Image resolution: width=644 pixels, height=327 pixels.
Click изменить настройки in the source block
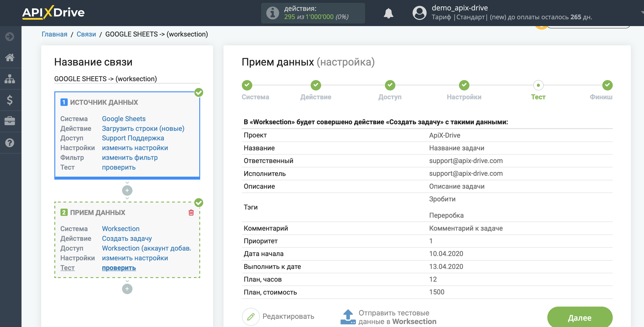(135, 148)
